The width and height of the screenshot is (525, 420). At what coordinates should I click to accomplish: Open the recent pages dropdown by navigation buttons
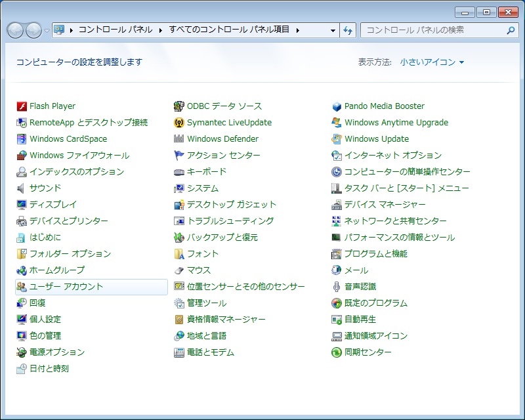(x=47, y=30)
